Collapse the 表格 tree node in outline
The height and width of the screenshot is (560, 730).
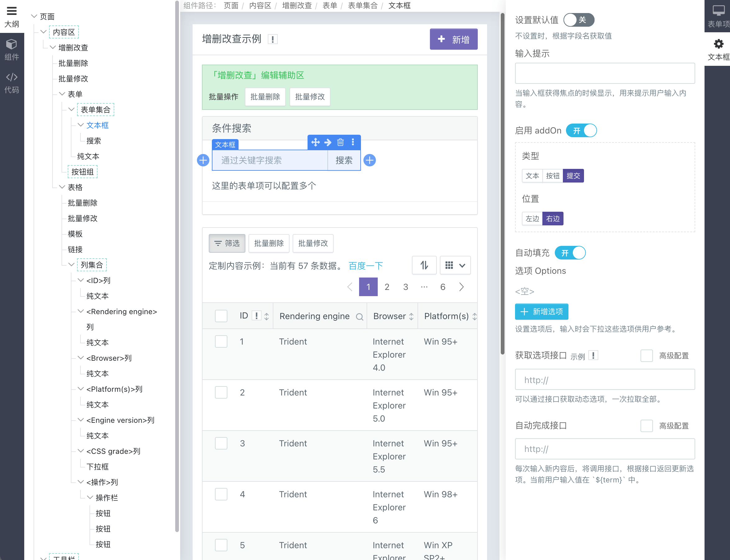(x=62, y=187)
